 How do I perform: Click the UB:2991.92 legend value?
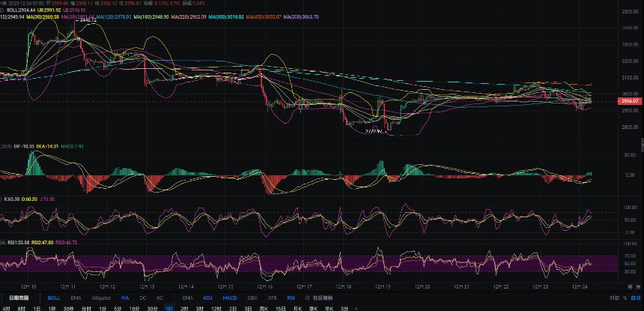coord(49,10)
